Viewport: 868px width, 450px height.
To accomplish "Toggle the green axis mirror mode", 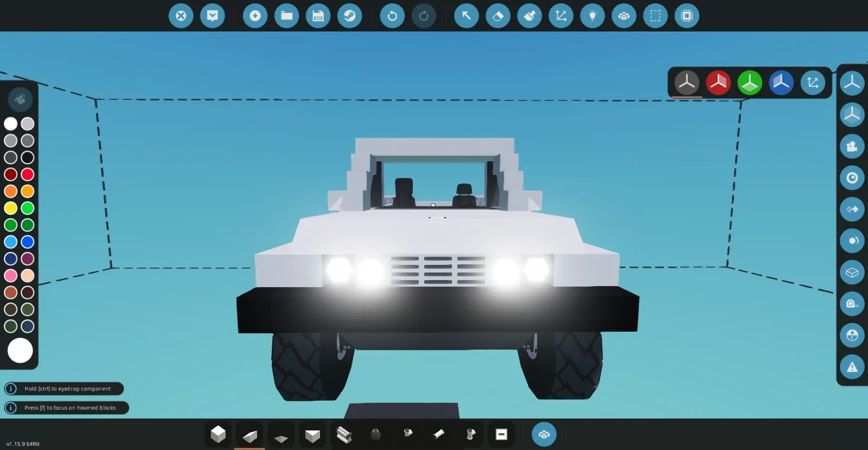I will click(750, 83).
